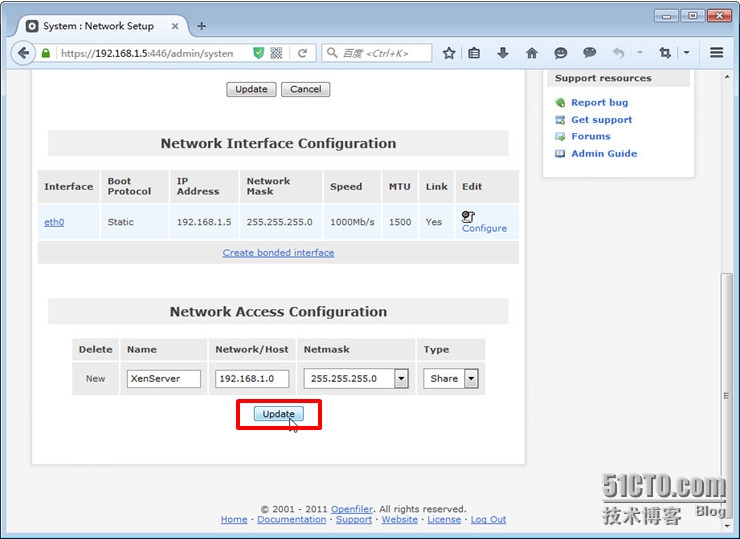This screenshot has width=740, height=539.
Task: Click the Log Out footer link
Action: coord(488,520)
